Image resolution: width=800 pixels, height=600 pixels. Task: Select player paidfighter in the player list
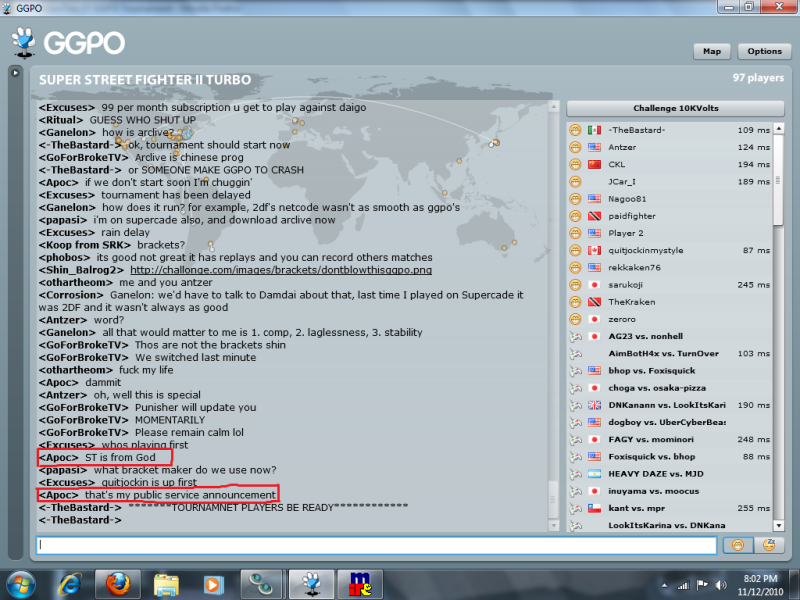point(669,216)
